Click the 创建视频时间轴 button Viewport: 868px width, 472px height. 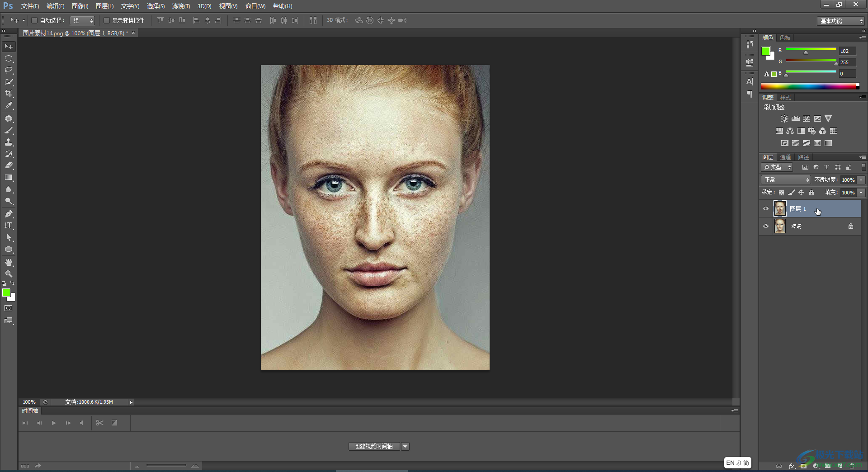point(374,446)
